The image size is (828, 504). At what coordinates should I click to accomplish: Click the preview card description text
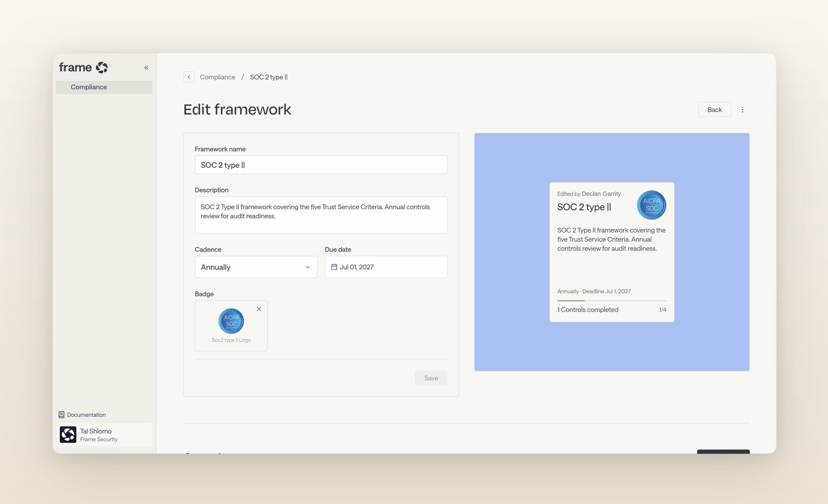tap(611, 239)
